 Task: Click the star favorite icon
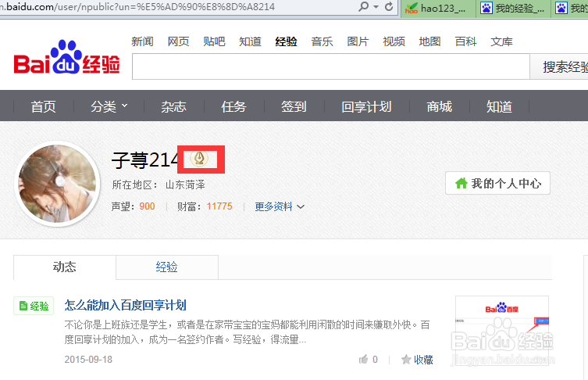(x=406, y=360)
